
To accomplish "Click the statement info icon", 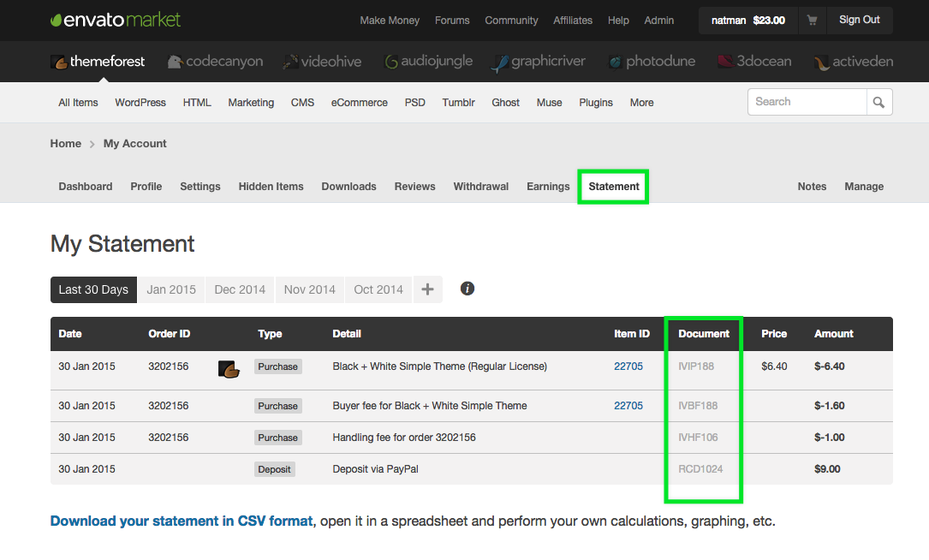I will pyautogui.click(x=467, y=289).
